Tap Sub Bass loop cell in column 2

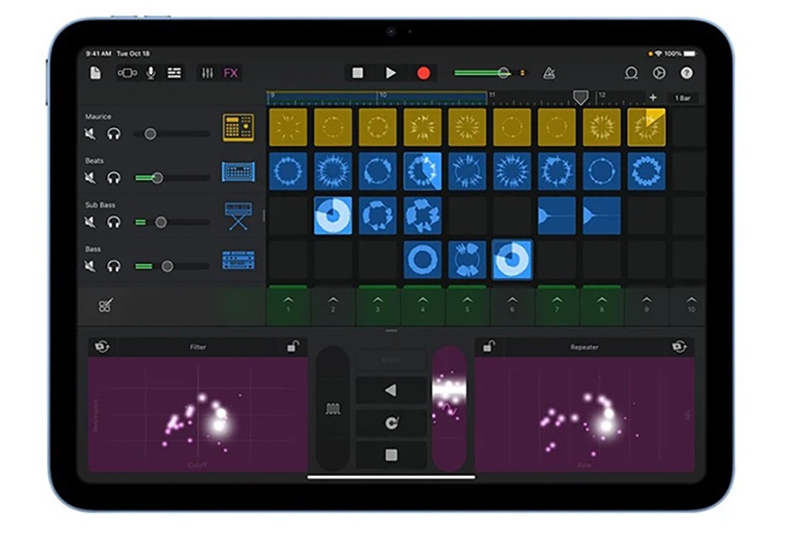point(333,216)
